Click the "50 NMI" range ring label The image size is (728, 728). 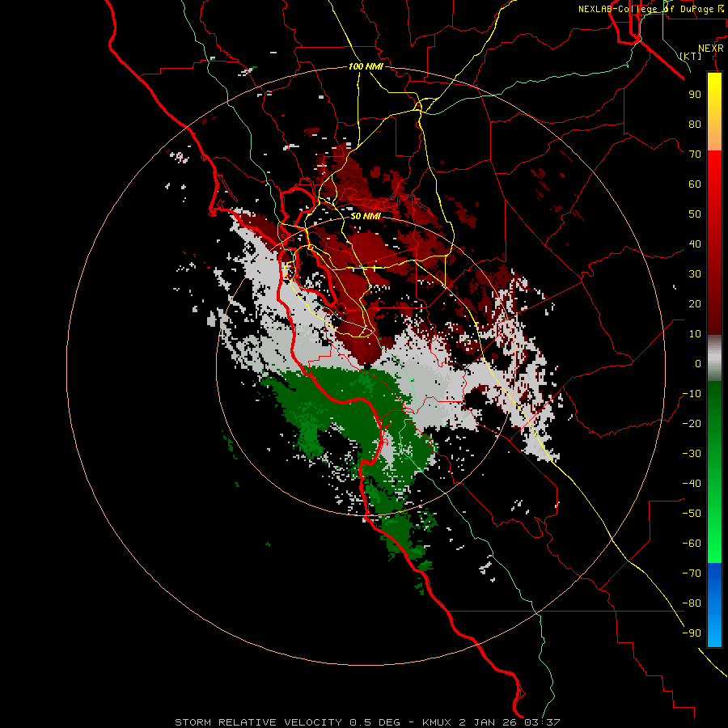[366, 216]
